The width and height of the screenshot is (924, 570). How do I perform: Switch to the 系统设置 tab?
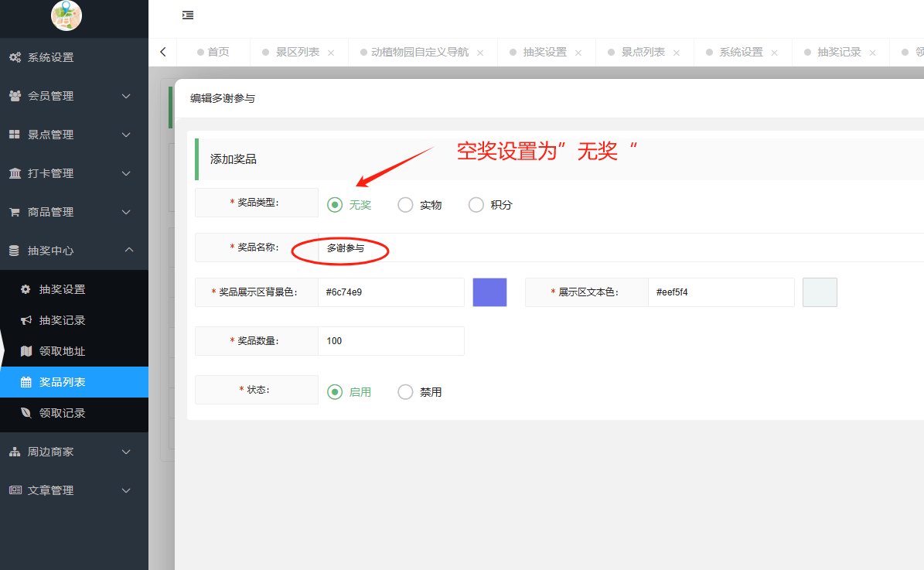[x=741, y=52]
